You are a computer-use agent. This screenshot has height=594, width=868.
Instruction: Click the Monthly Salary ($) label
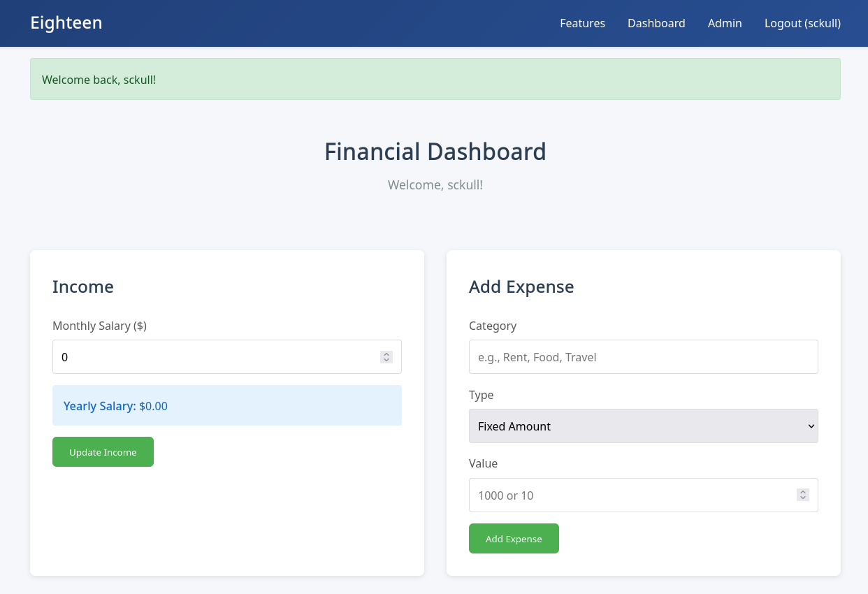coord(99,326)
